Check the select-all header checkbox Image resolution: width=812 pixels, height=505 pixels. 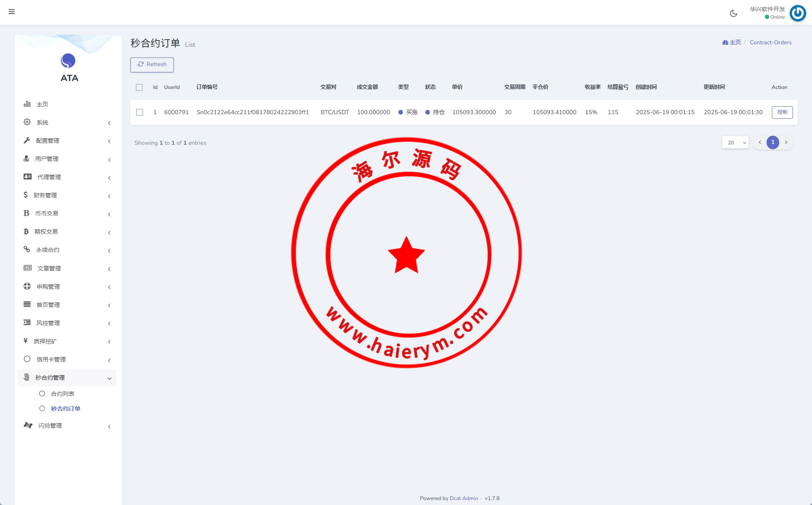(139, 87)
